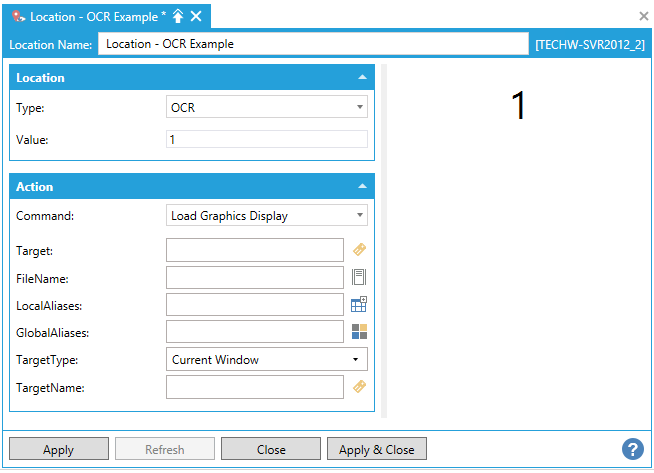Open help via the blue question mark
The image size is (654, 473).
click(632, 449)
